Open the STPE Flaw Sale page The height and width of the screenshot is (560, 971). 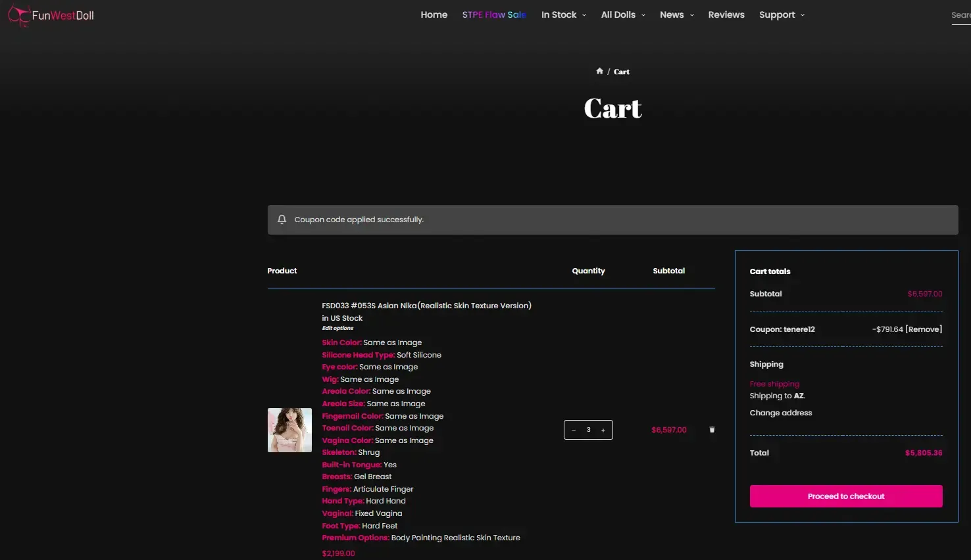click(x=494, y=14)
